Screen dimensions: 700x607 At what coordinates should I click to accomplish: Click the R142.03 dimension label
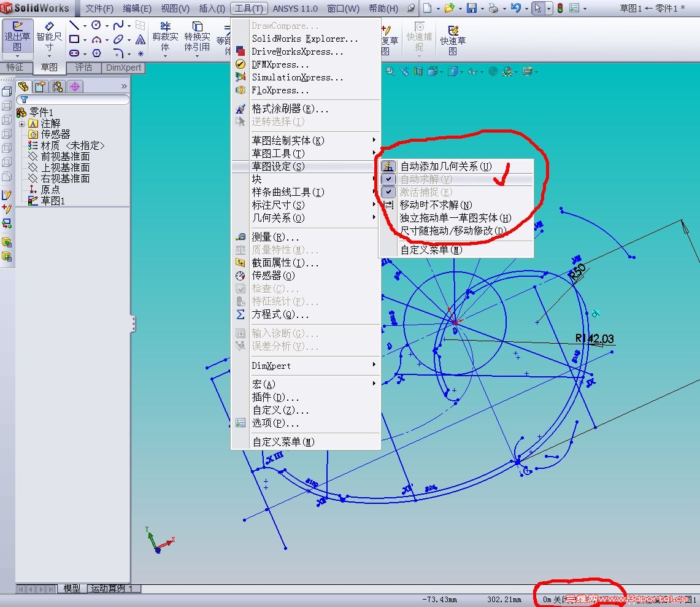[594, 339]
